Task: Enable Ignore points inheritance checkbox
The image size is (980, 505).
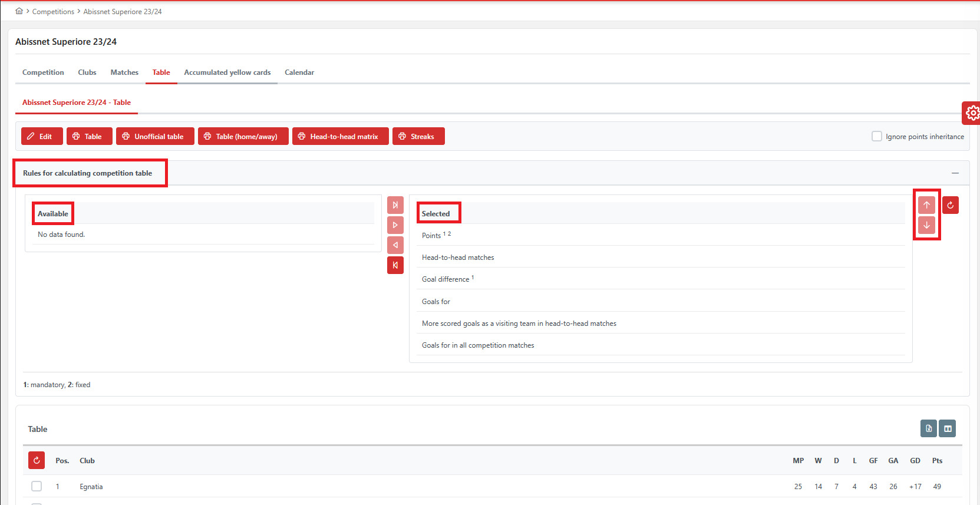Action: point(876,136)
